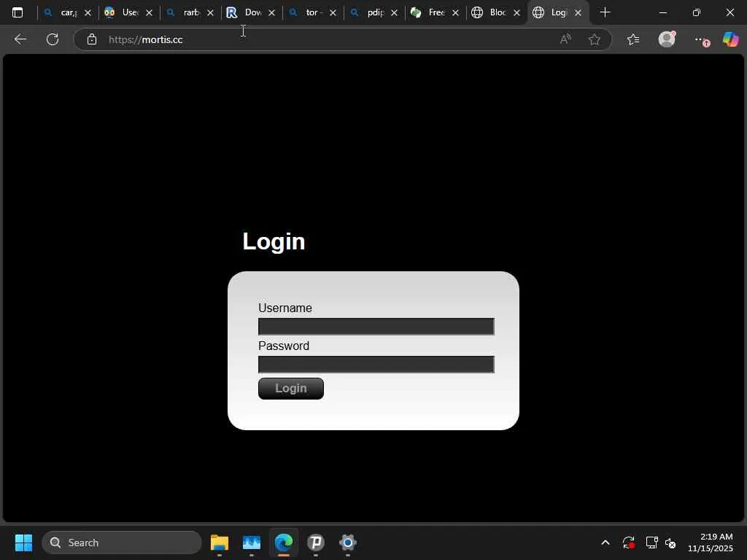Screen dimensions: 747x560
Task: Open the tab actions menu icon
Action: (x=18, y=12)
